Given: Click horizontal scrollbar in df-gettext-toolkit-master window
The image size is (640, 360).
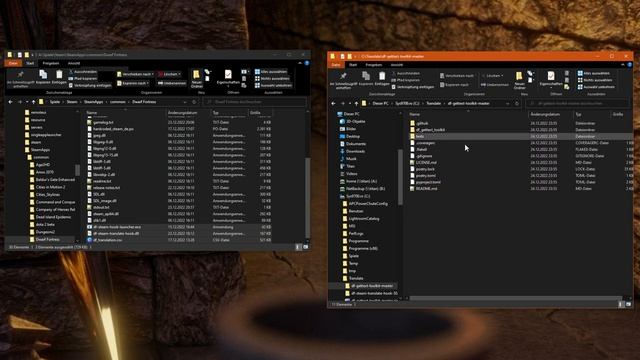Looking at the screenshot, I should pos(515,298).
